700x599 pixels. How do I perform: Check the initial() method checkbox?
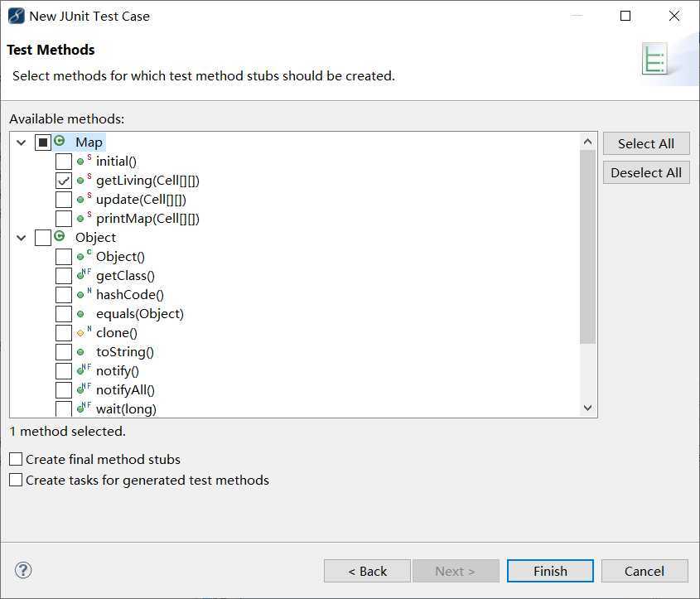pos(64,162)
